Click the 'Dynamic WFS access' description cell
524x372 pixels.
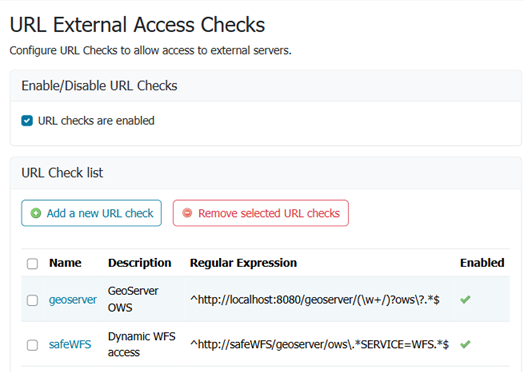(x=142, y=344)
